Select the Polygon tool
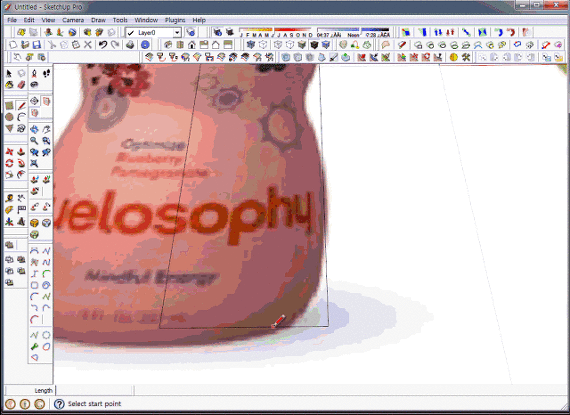 tap(9, 128)
